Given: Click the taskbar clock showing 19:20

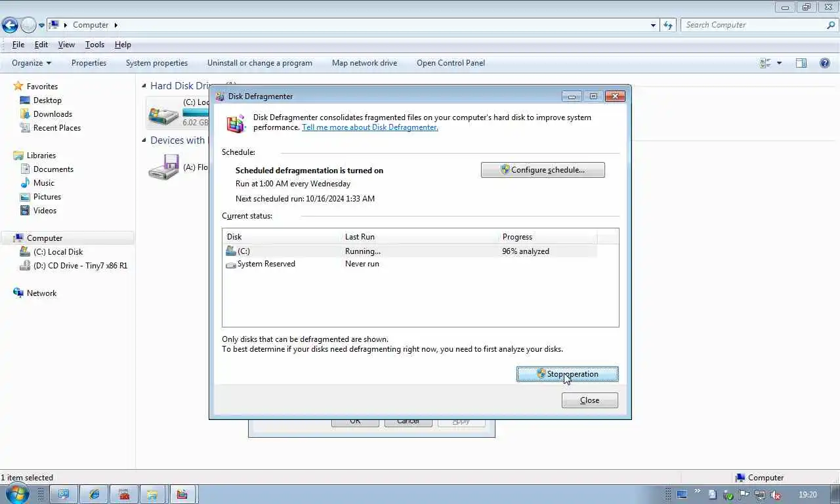Looking at the screenshot, I should pos(808,495).
